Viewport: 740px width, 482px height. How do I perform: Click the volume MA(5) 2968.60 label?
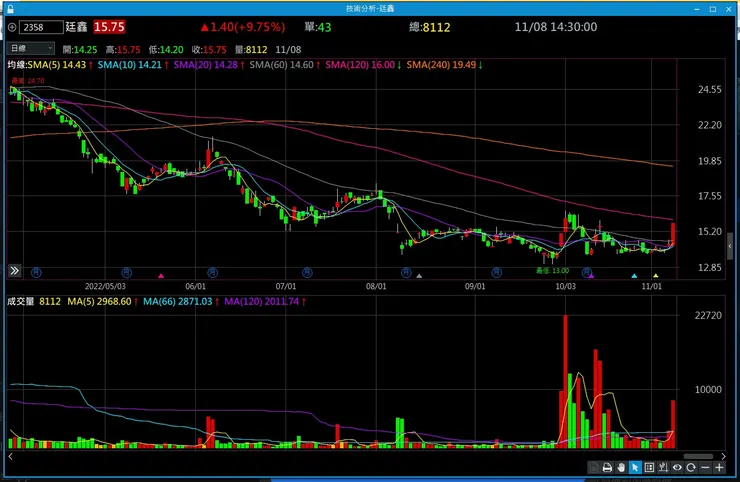pyautogui.click(x=99, y=301)
